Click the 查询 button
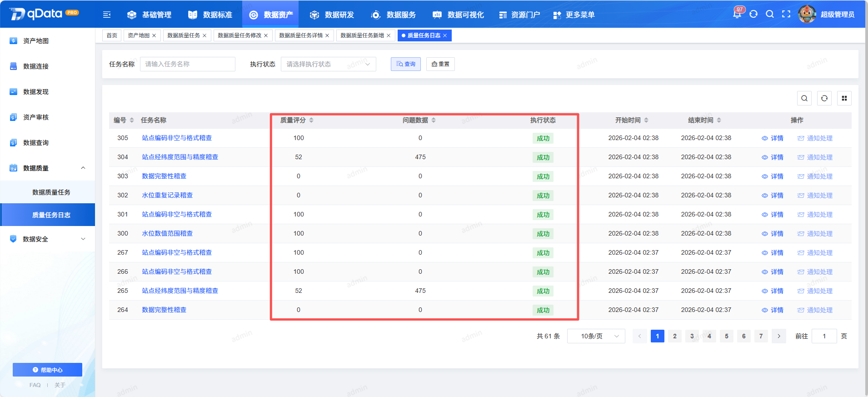 pyautogui.click(x=406, y=64)
